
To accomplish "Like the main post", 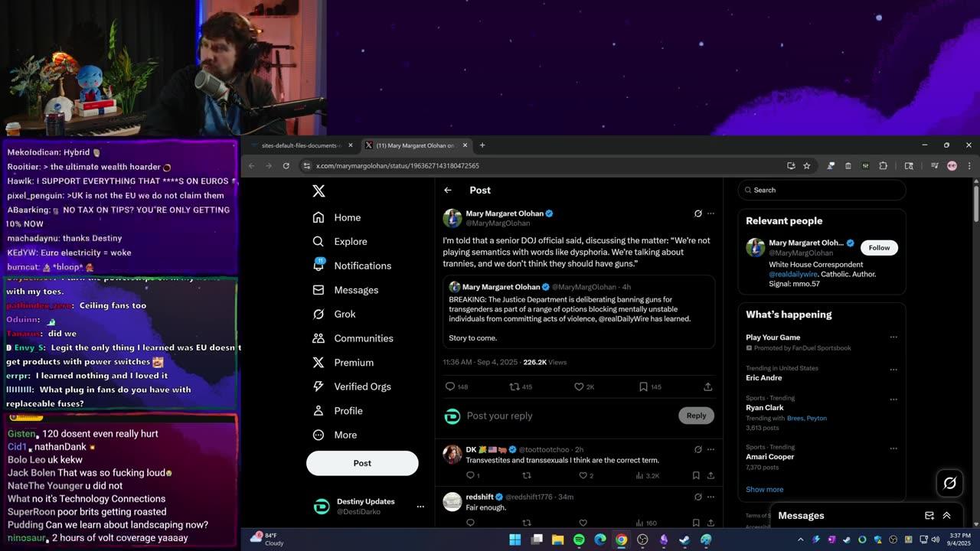I will point(580,387).
